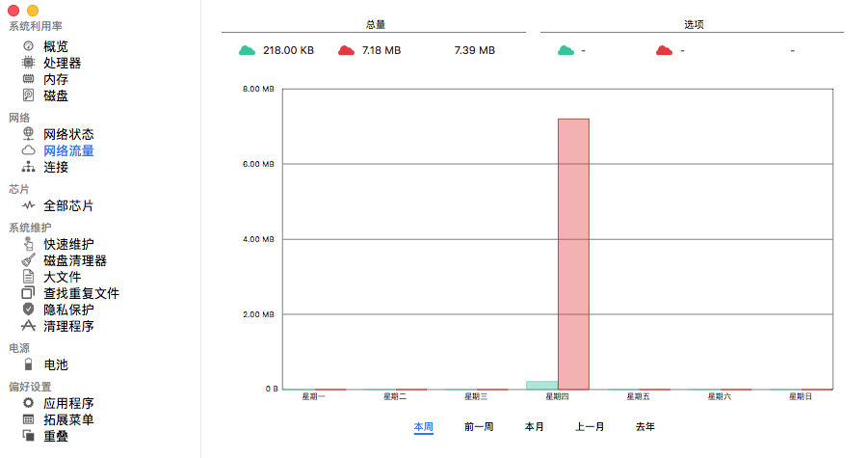Click the 总量 section header
Screen dimensions: 868x458
376,24
